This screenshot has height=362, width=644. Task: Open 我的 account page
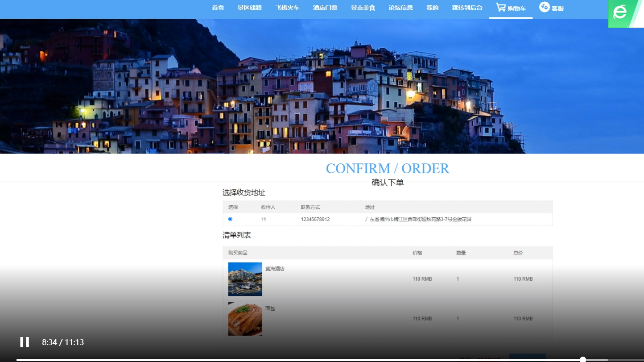click(432, 8)
